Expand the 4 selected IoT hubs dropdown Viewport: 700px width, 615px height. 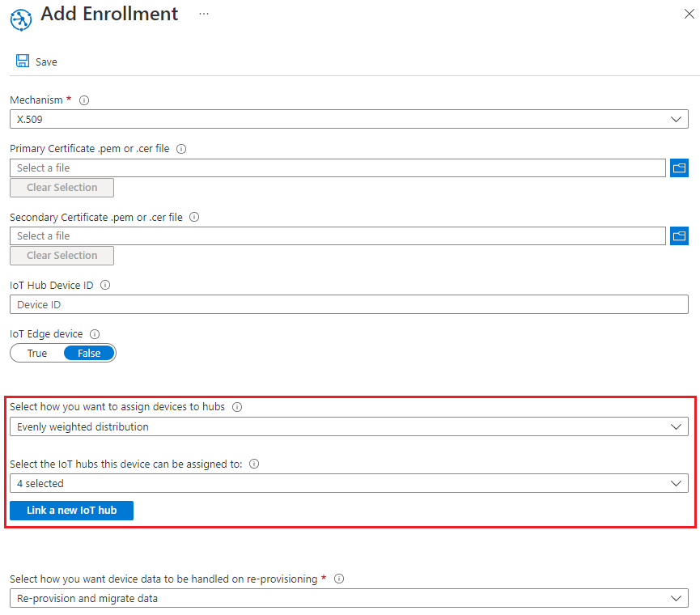pos(349,483)
